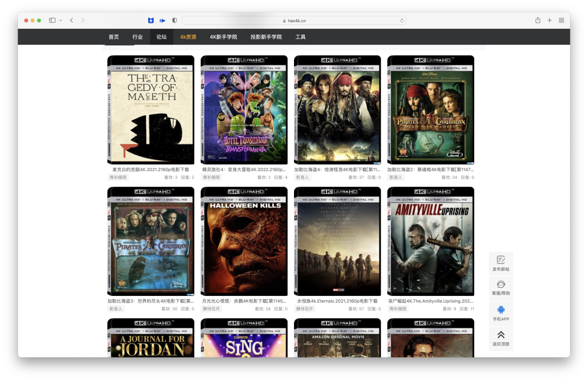Select the 4k资源 nav tab
This screenshot has height=381, width=588.
coord(188,37)
